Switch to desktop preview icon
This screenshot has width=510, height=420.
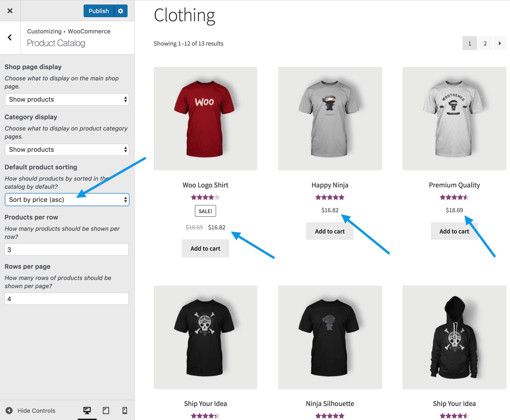[87, 410]
